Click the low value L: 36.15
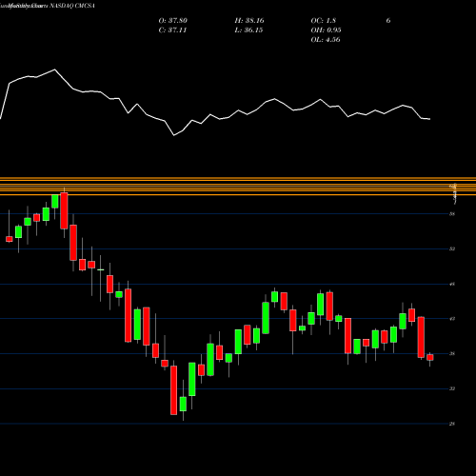The height and width of the screenshot is (476, 476). (248, 30)
